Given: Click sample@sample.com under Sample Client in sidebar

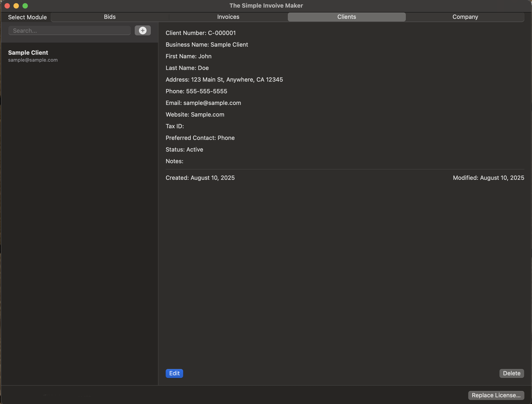Looking at the screenshot, I should (x=33, y=60).
